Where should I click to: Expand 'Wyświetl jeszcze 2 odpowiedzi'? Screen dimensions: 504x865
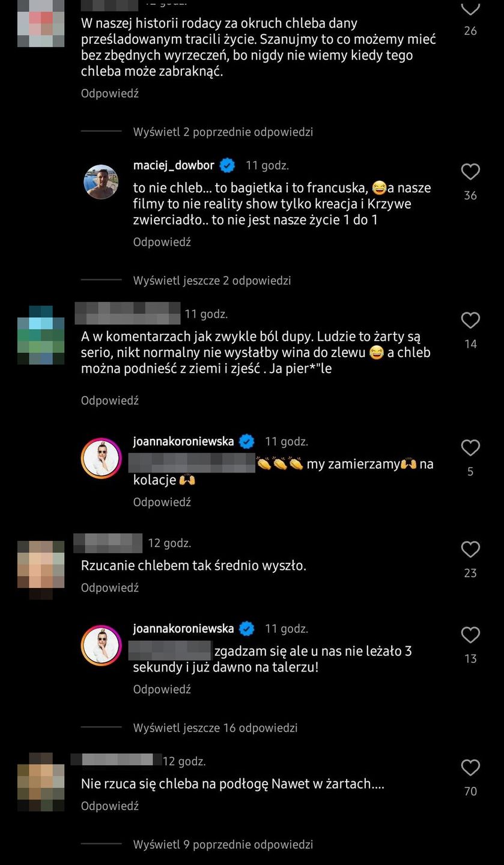212,280
